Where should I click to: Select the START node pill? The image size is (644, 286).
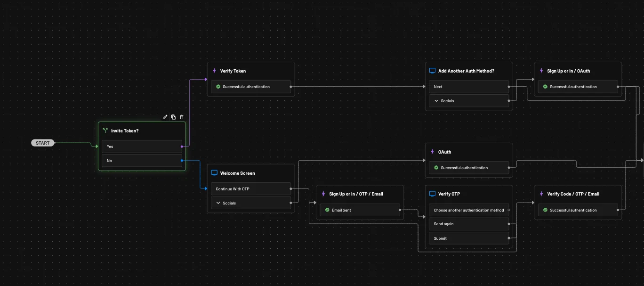click(43, 143)
